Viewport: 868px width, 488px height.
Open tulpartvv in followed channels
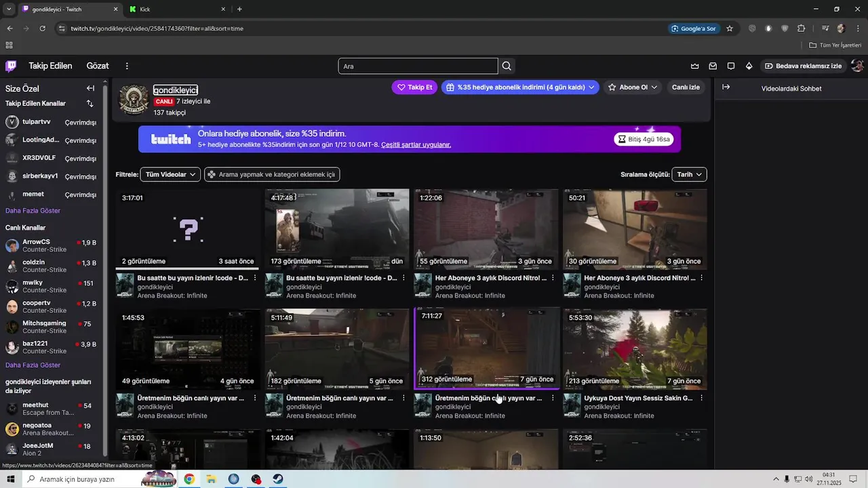(52, 122)
